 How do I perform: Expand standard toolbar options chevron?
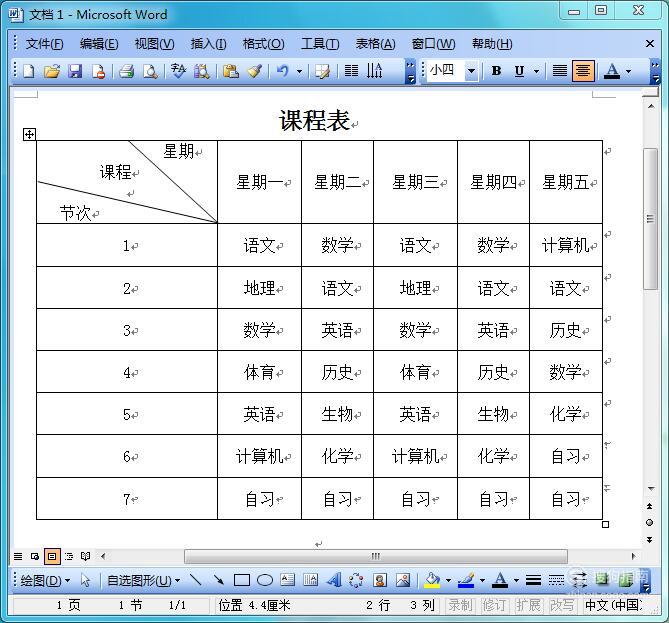[410, 71]
